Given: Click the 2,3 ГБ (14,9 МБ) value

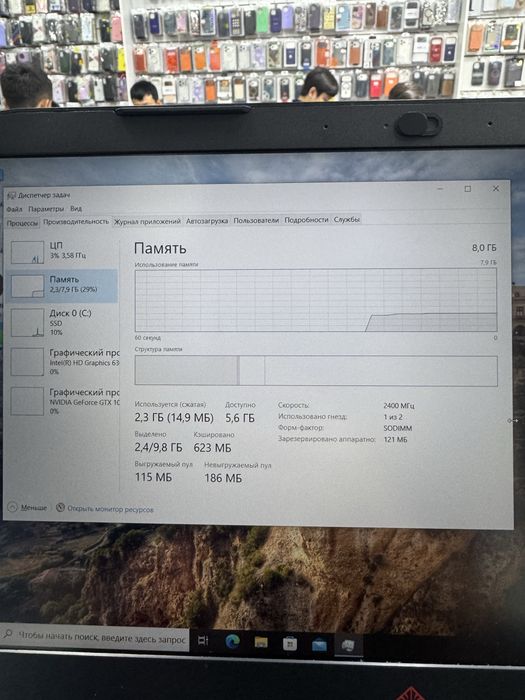Looking at the screenshot, I should pos(174,418).
